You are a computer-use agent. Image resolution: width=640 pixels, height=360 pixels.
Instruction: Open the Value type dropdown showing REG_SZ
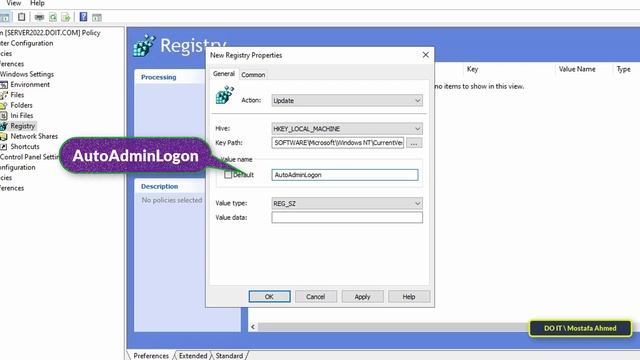347,203
